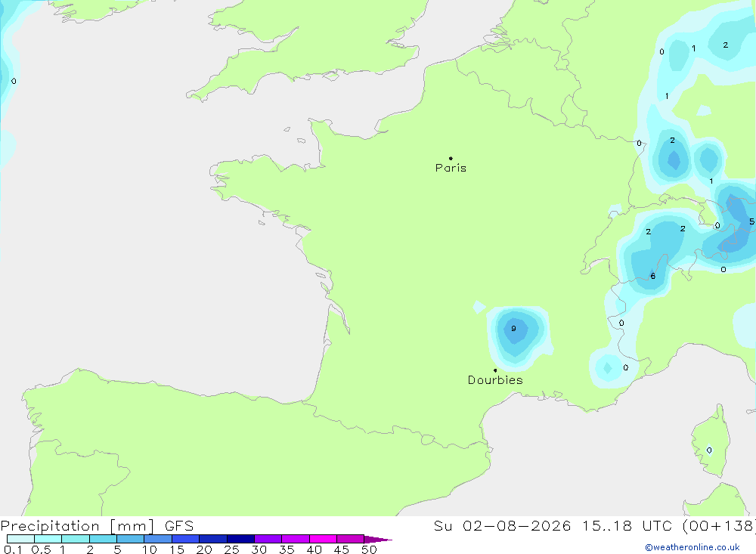
Task: Click the Dourbies city label
Action: pyautogui.click(x=495, y=380)
